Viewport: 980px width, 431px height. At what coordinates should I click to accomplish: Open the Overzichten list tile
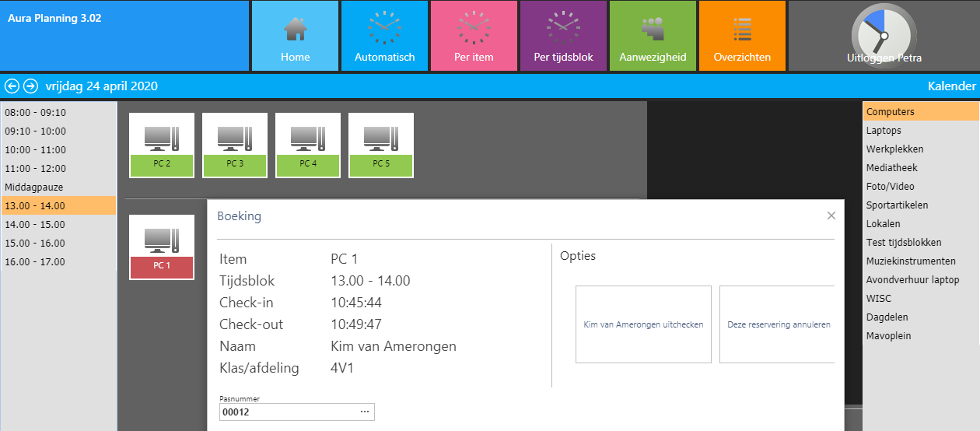pos(742,37)
